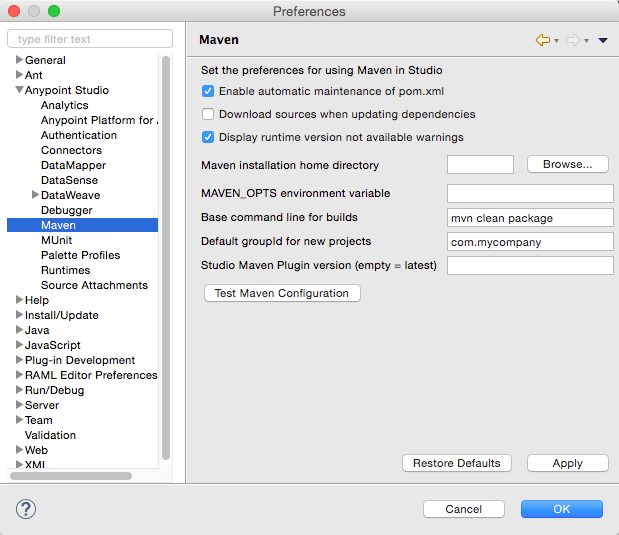Expand the Ant tree node

19,75
